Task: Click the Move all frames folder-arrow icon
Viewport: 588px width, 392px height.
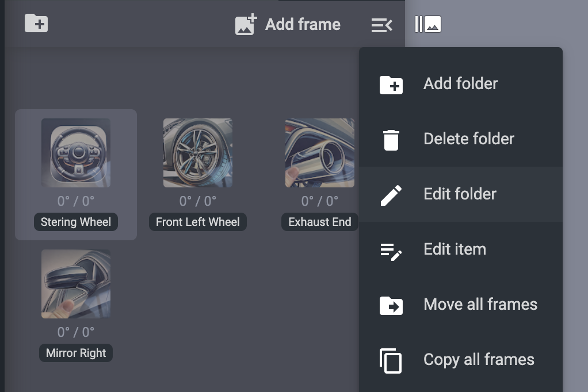Action: (x=391, y=305)
